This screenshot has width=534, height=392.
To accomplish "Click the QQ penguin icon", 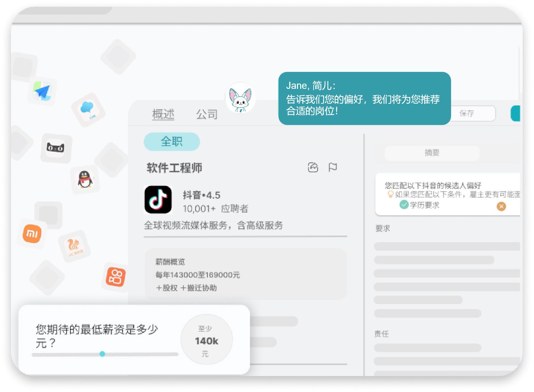I will click(85, 180).
